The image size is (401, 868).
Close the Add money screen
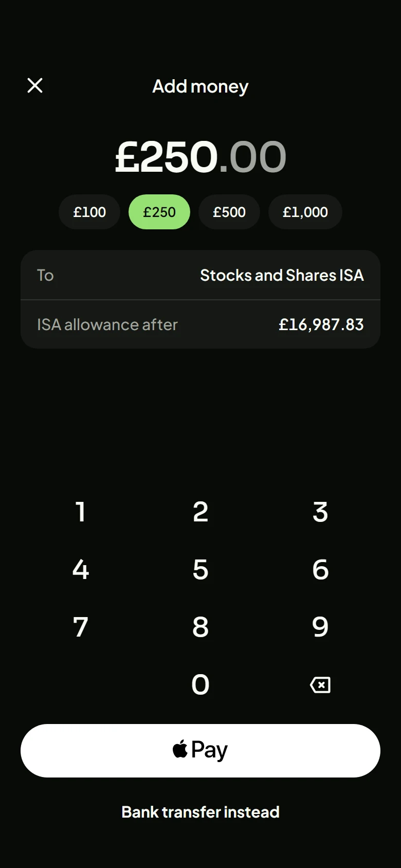tap(35, 85)
